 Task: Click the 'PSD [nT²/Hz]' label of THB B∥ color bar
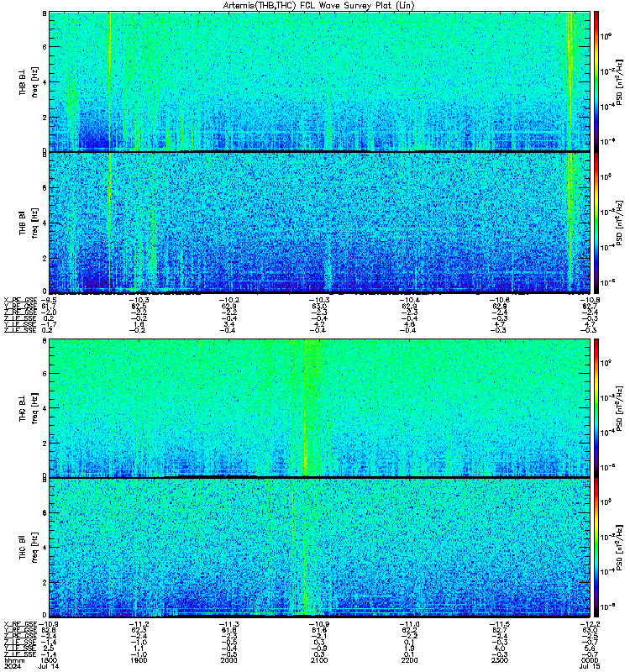(x=619, y=223)
